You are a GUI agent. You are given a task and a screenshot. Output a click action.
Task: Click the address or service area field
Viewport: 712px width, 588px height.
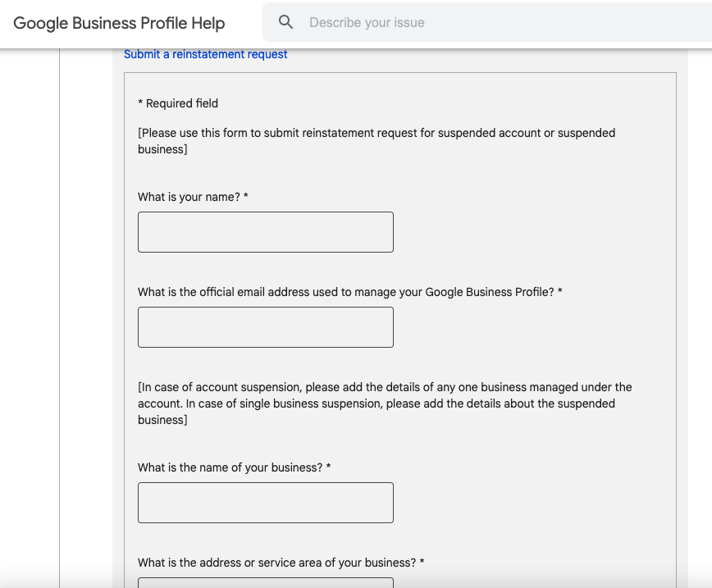[265, 582]
